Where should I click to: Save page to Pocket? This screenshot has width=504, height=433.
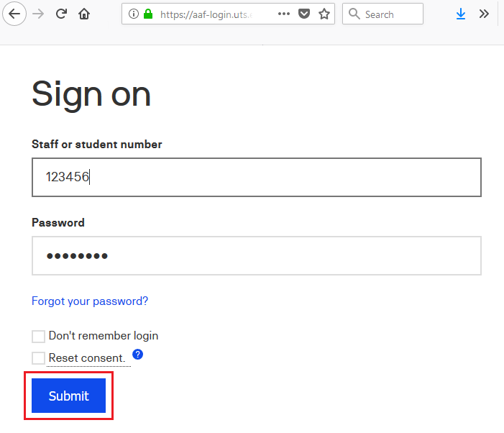click(x=304, y=14)
